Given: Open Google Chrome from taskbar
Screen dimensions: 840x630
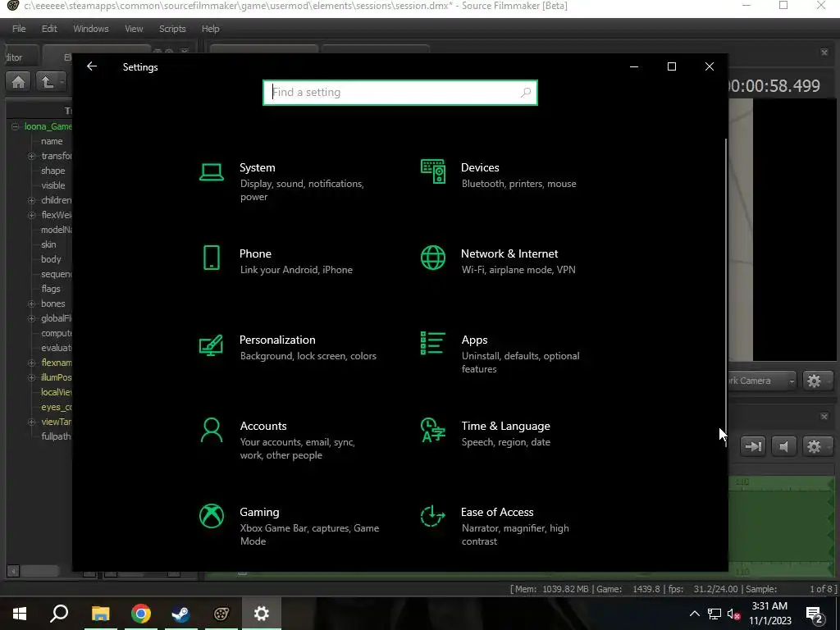Looking at the screenshot, I should 140,614.
